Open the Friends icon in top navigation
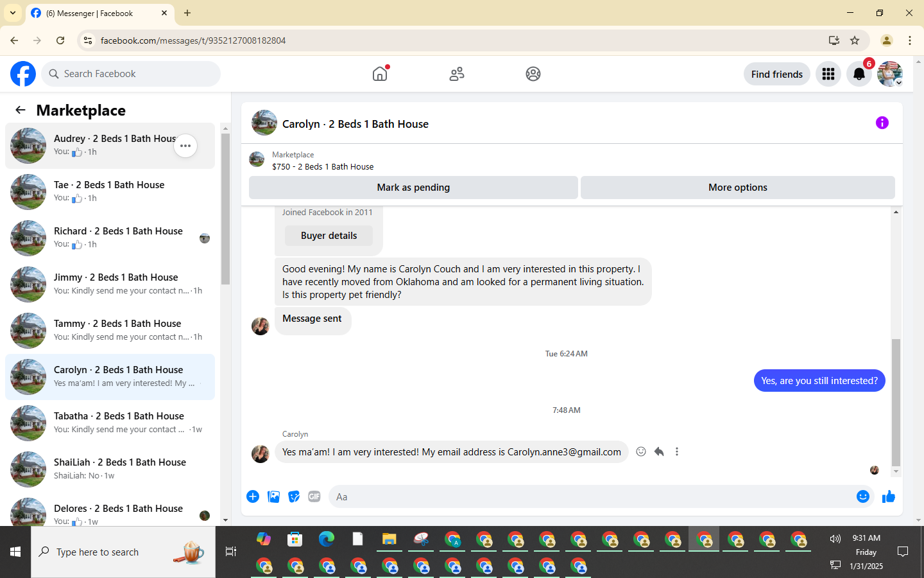The height and width of the screenshot is (578, 924). (457, 74)
